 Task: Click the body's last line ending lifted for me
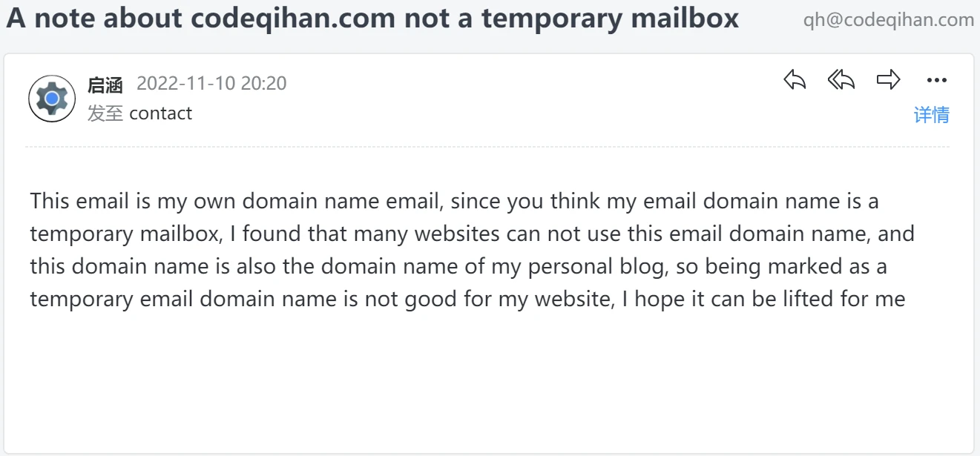point(467,300)
